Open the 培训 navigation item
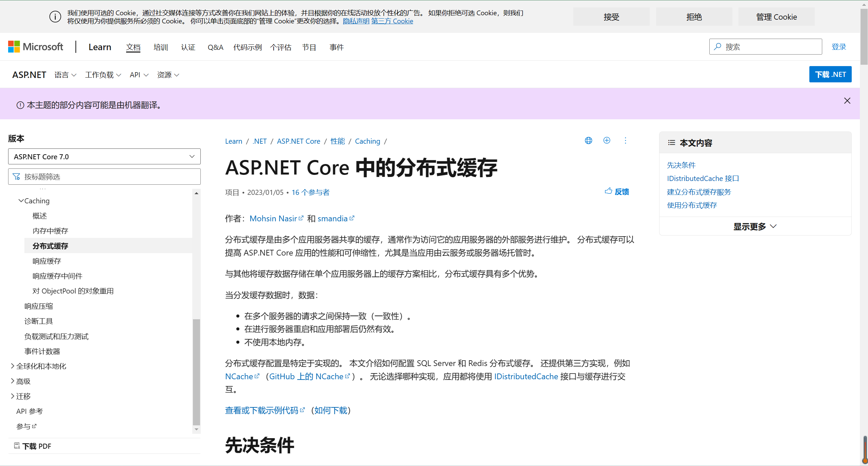The image size is (868, 466). [x=161, y=47]
